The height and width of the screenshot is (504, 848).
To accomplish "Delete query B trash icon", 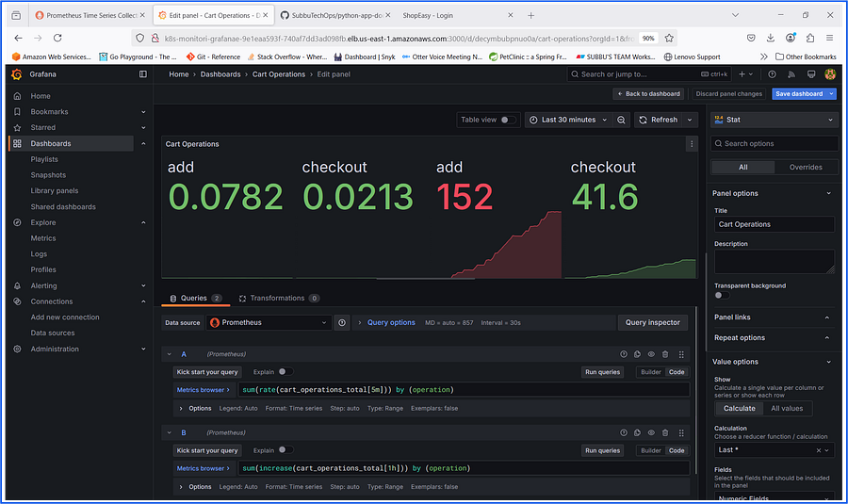I will point(665,432).
